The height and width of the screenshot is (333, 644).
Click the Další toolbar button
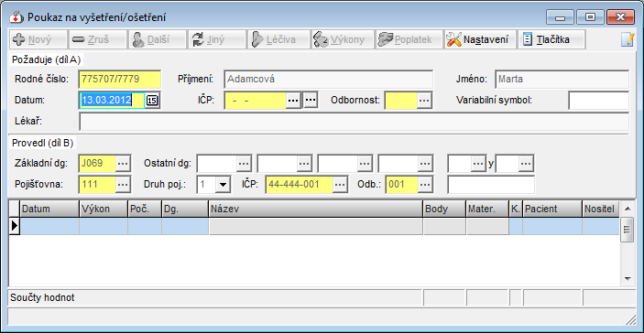pos(157,39)
